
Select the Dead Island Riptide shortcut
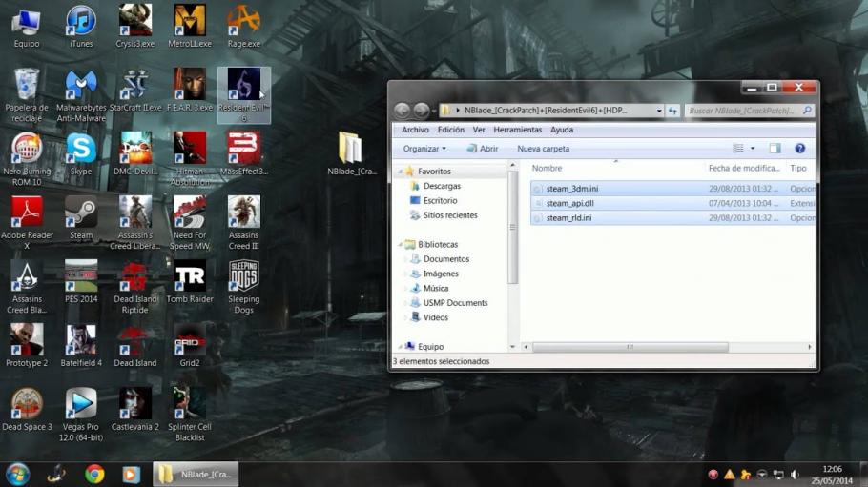135,286
